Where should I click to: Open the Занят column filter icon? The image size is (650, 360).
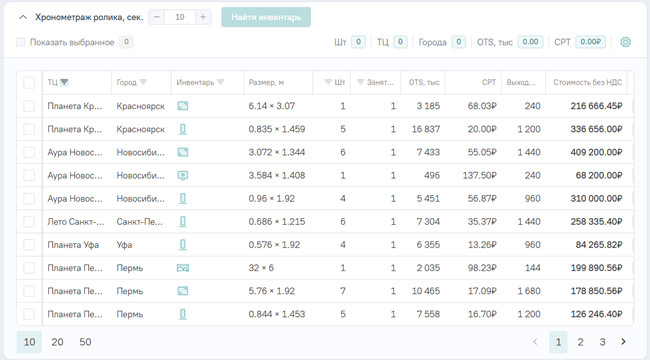pyautogui.click(x=361, y=82)
